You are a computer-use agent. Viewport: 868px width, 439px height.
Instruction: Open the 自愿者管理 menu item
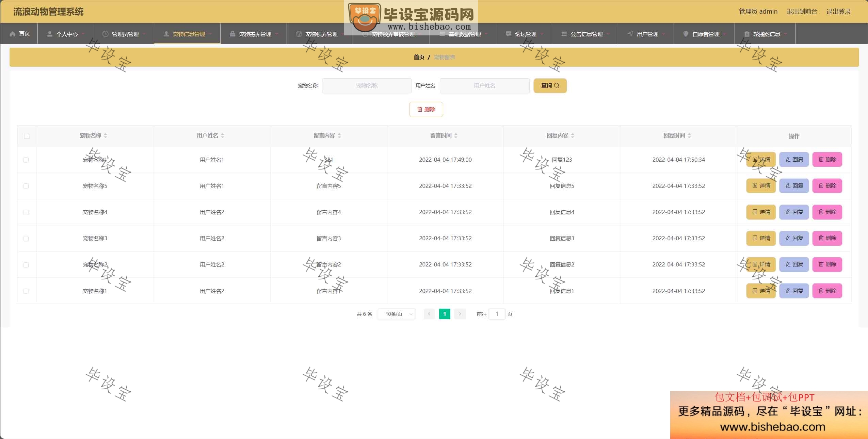click(704, 34)
